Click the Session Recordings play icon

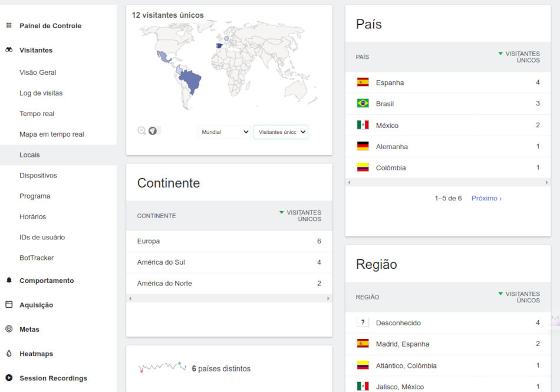9,378
